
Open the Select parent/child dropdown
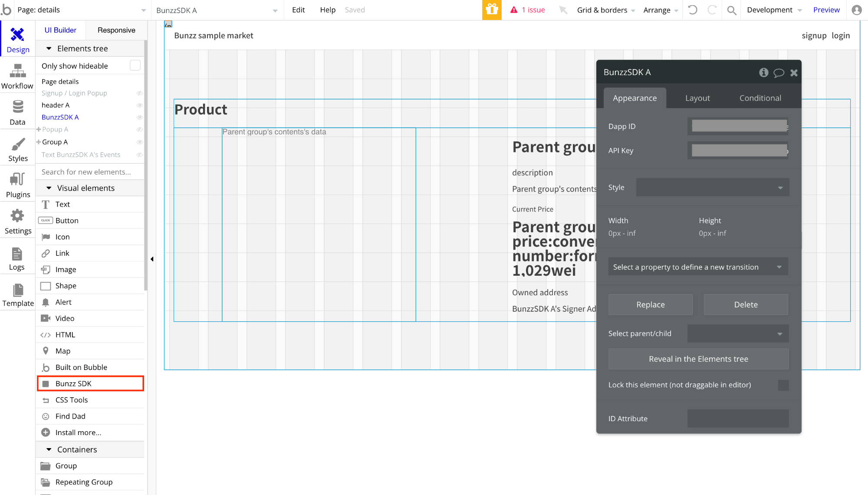coord(738,333)
